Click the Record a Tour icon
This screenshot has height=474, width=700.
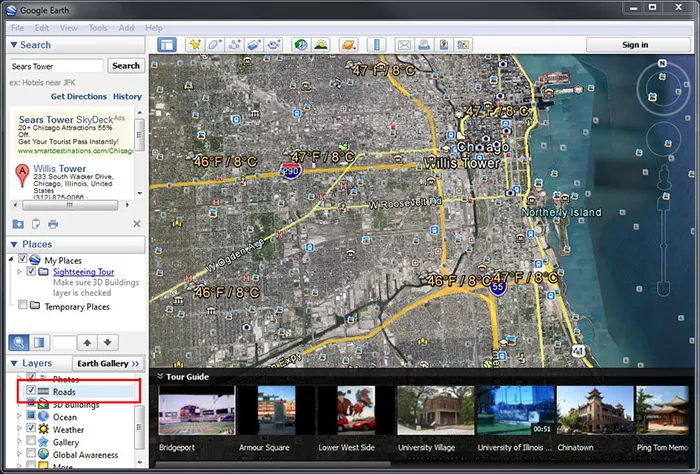[x=273, y=45]
